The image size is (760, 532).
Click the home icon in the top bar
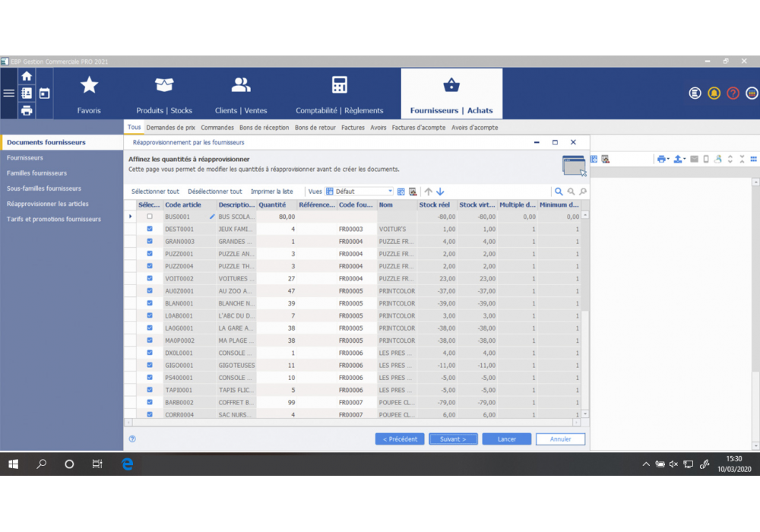[27, 76]
